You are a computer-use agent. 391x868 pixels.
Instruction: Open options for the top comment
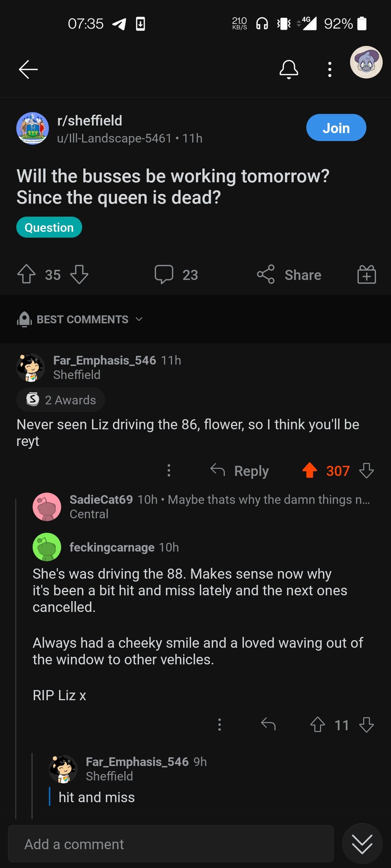[x=169, y=470]
